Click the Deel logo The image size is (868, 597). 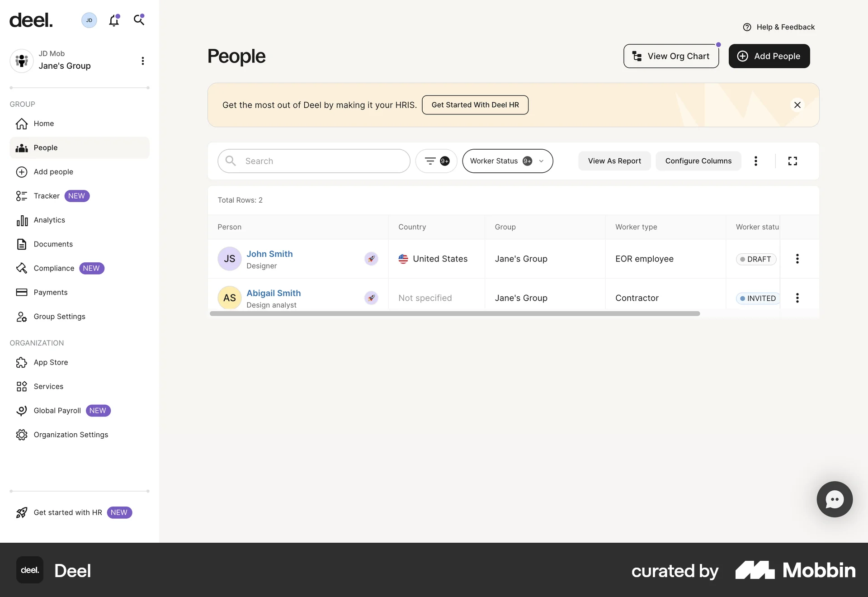pos(30,20)
